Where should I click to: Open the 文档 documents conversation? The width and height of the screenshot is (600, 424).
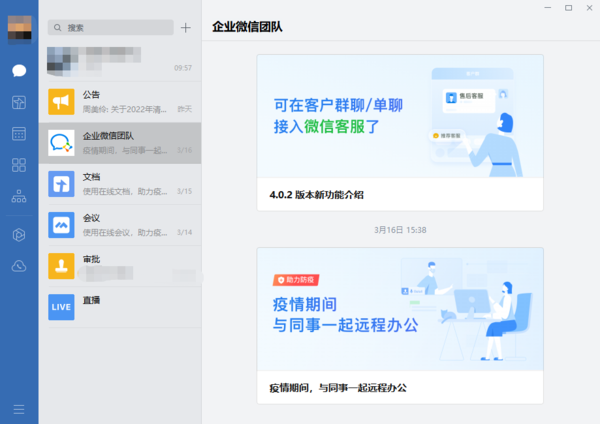click(120, 184)
